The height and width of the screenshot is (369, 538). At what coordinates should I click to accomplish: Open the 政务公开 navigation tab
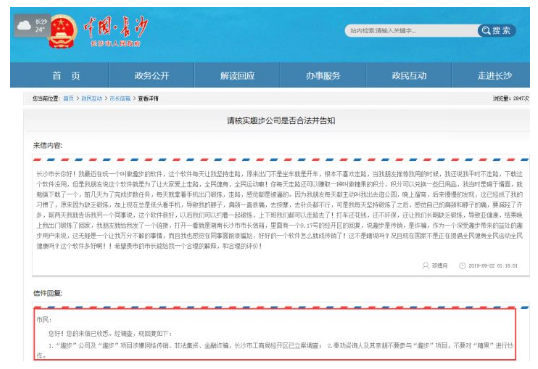(152, 76)
